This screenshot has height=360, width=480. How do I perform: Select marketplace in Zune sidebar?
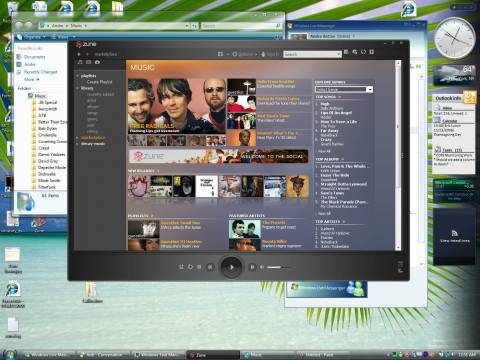click(93, 137)
